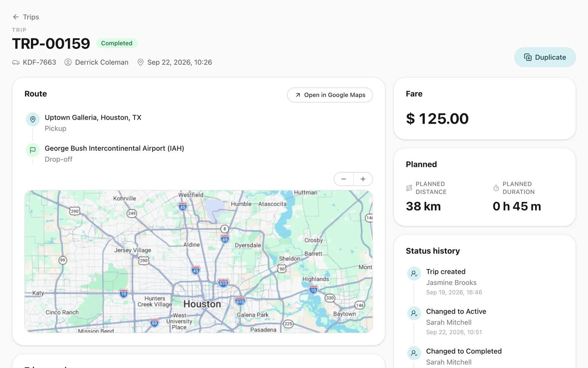Viewport: 588px width, 368px height.
Task: Click the Duplicate button
Action: tap(545, 57)
